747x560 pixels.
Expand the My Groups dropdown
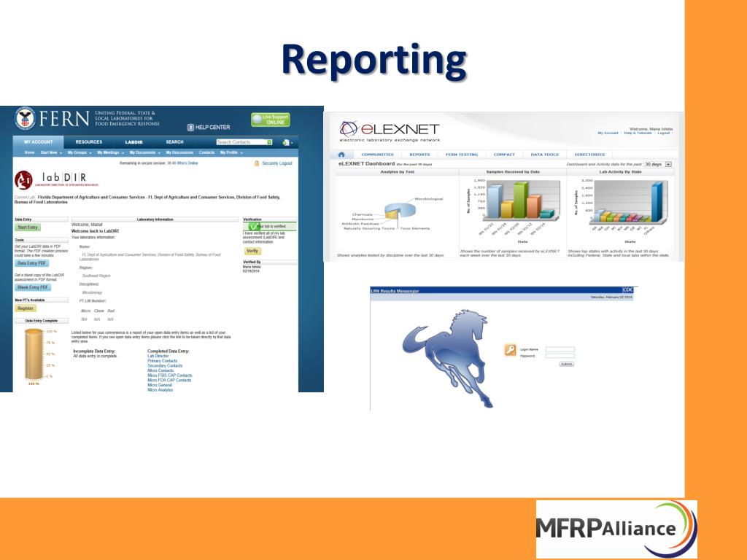80,153
